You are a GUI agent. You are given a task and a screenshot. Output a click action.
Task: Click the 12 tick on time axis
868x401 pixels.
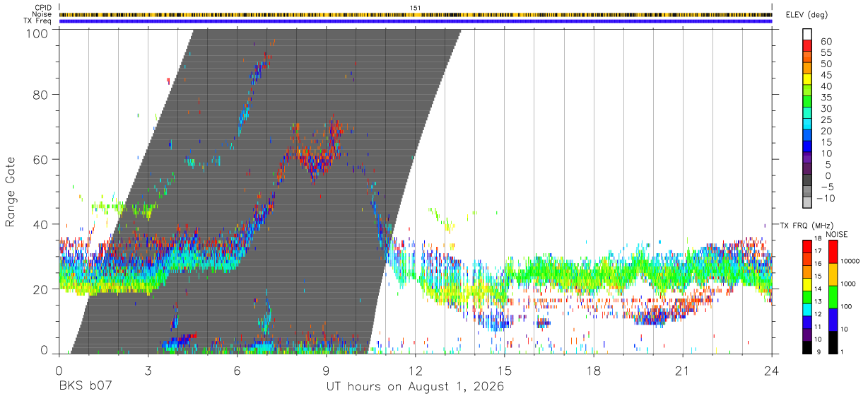(x=415, y=371)
